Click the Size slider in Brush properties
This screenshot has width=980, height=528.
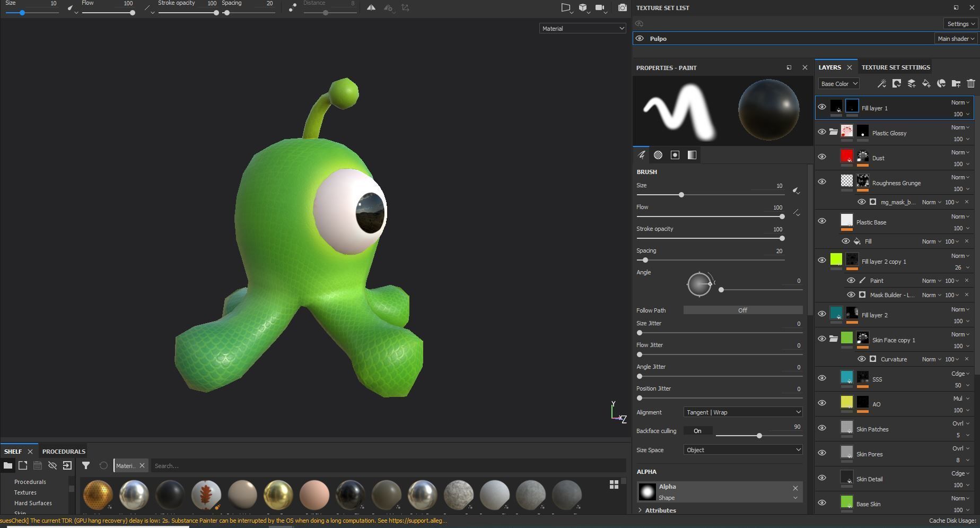pyautogui.click(x=711, y=195)
